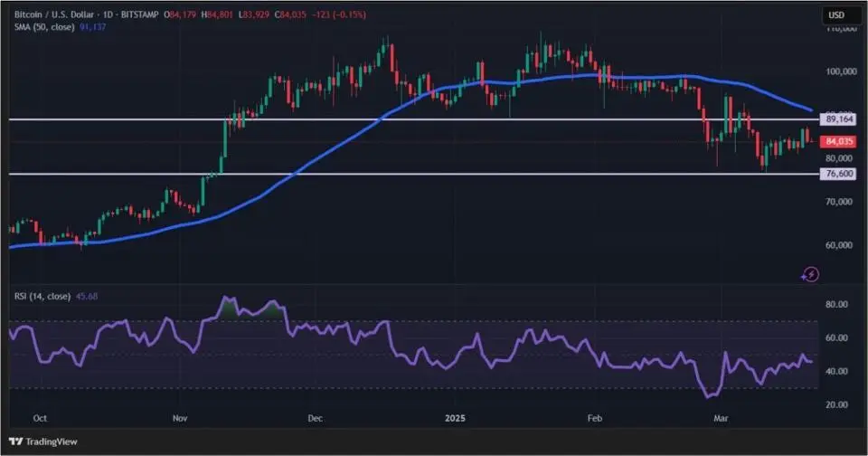This screenshot has height=456, width=868.
Task: Click the Nov label on time axis
Action: pos(180,419)
